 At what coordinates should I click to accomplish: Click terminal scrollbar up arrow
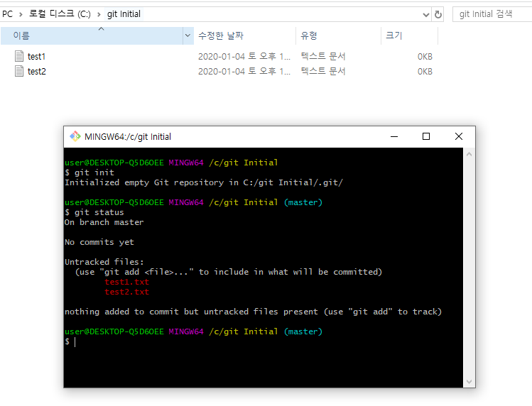point(469,154)
